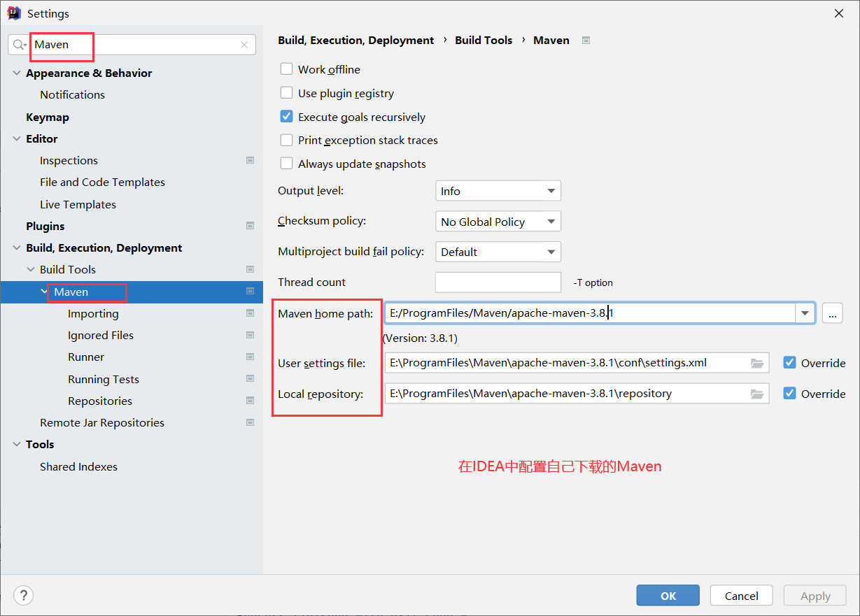Uncheck Execute goals recursively
Viewport: 860px width, 616px height.
pyautogui.click(x=286, y=117)
